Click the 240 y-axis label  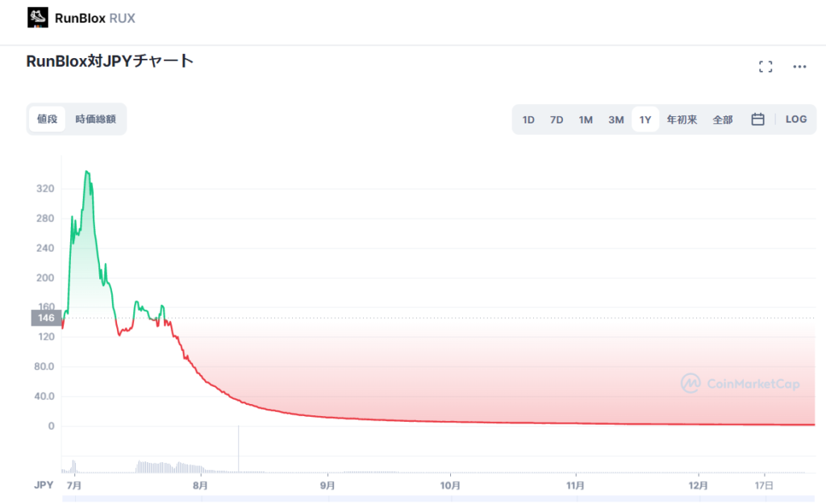click(45, 248)
